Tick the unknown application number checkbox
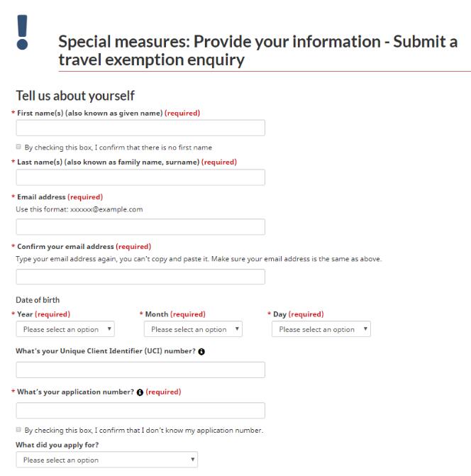This screenshot has height=476, width=471. click(x=18, y=430)
